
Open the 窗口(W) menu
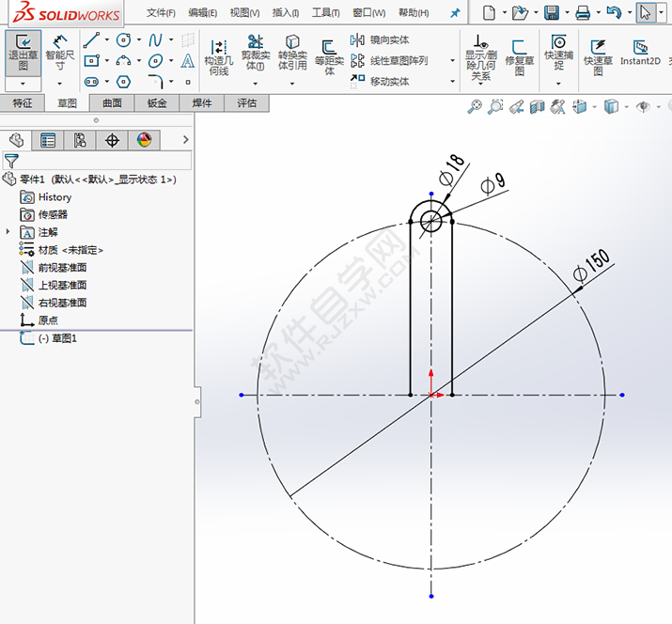tap(368, 13)
